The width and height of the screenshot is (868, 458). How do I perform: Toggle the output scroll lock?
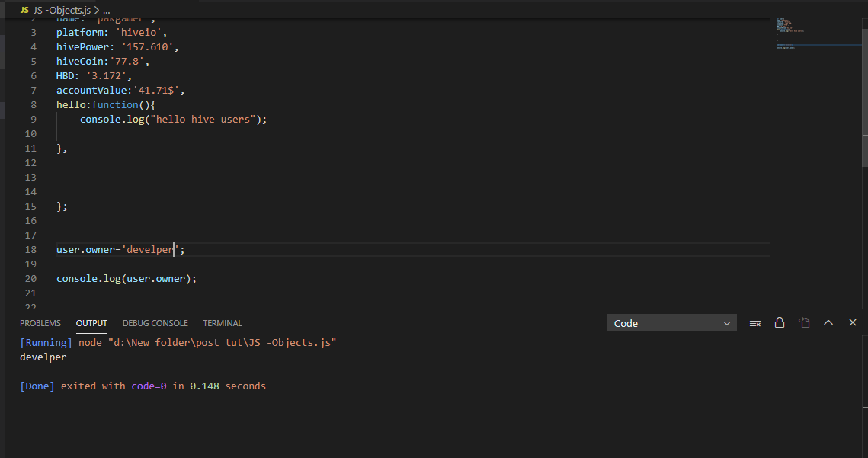[x=780, y=323]
